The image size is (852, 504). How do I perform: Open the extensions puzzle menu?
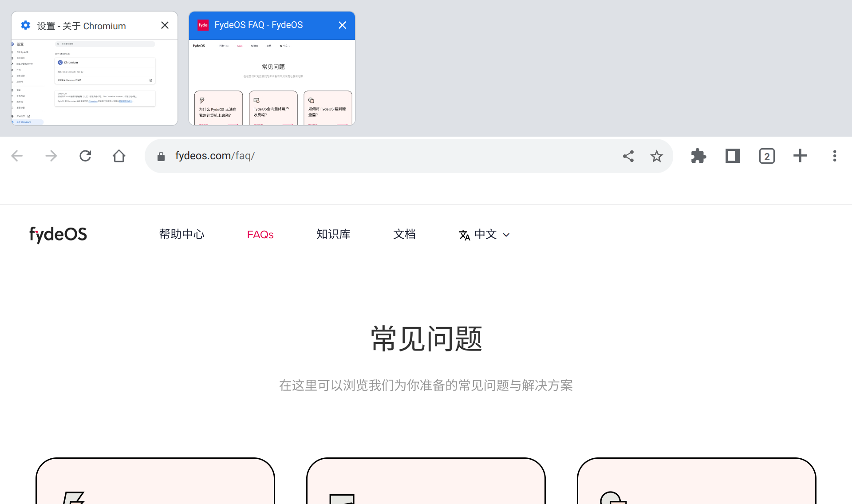tap(698, 156)
